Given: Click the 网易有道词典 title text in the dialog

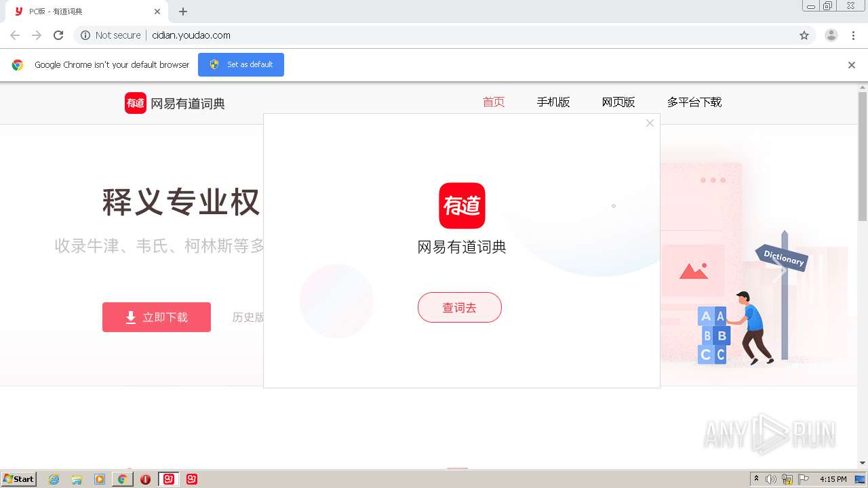Looking at the screenshot, I should [x=462, y=247].
